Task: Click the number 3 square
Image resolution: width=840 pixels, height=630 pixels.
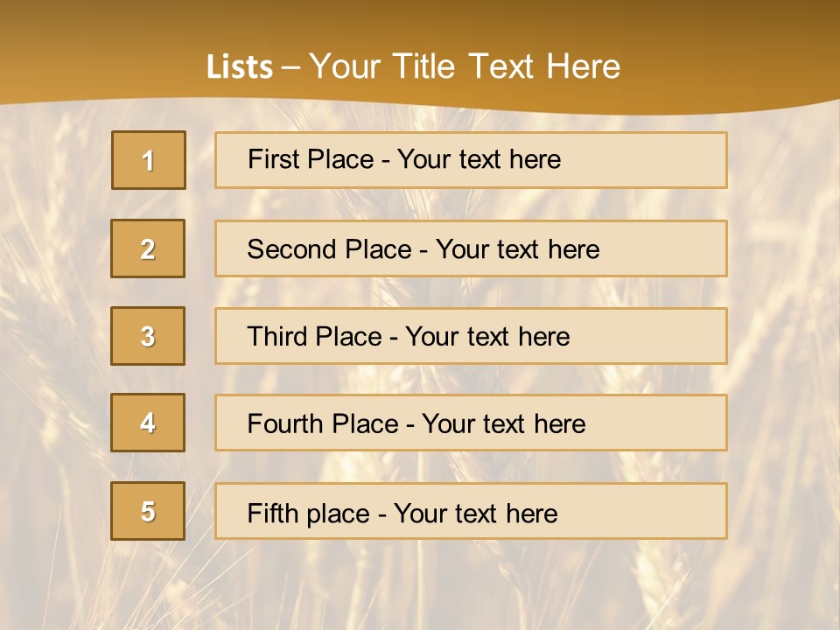Action: [148, 336]
